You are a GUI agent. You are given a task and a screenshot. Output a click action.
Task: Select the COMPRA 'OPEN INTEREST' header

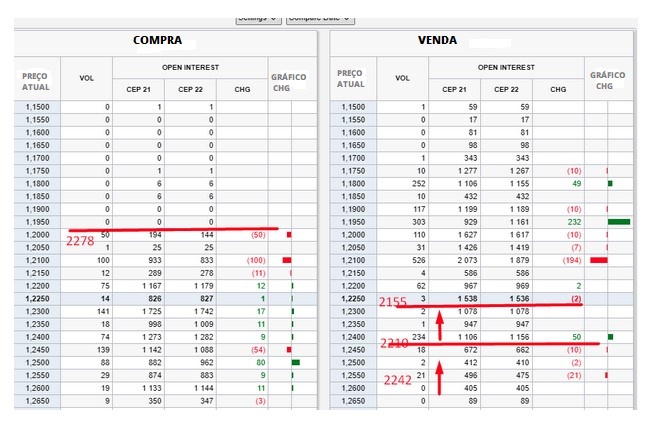[x=190, y=67]
